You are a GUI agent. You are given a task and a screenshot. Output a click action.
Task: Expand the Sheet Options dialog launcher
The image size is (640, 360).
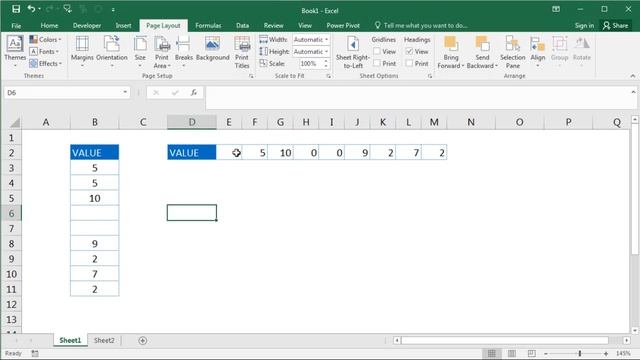tap(429, 76)
